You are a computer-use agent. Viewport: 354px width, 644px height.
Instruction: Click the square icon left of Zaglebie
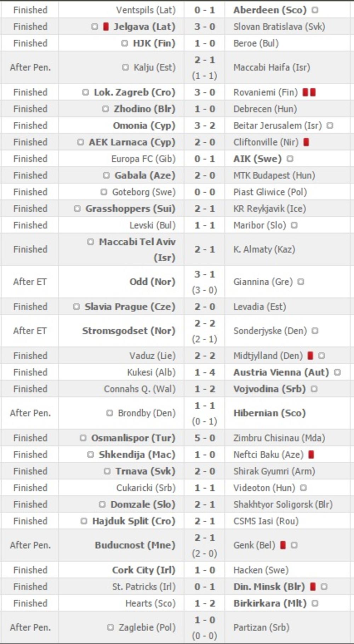click(x=110, y=627)
